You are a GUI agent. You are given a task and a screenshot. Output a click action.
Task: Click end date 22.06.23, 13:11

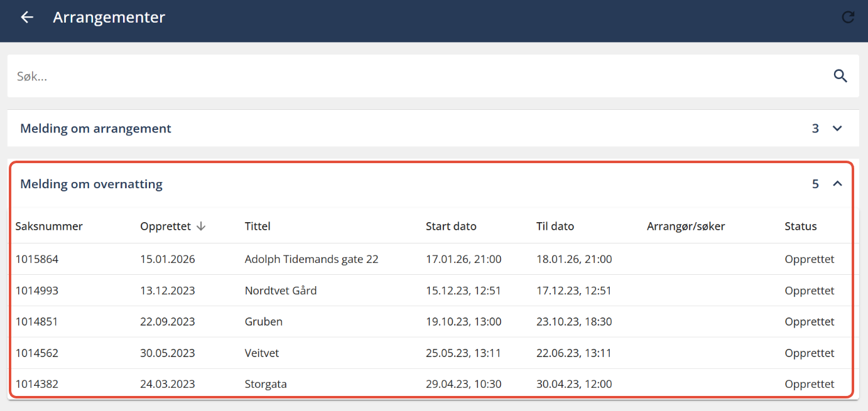[574, 353]
